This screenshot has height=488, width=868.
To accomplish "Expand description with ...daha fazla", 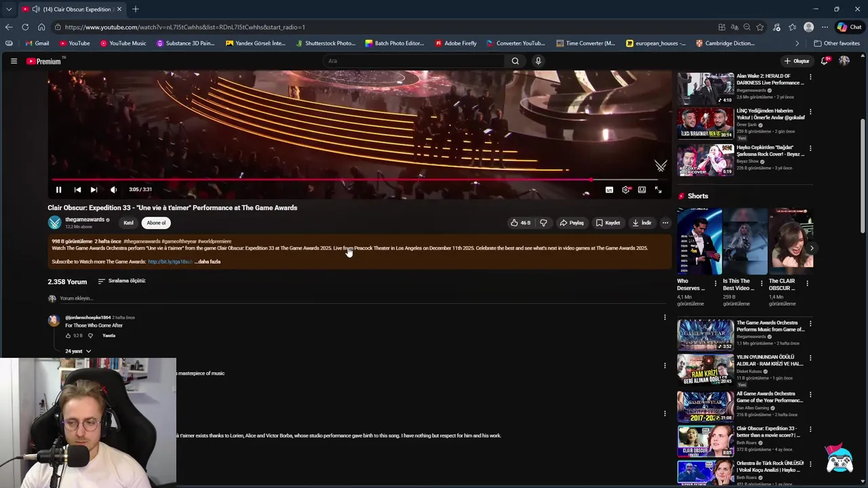I will point(208,262).
